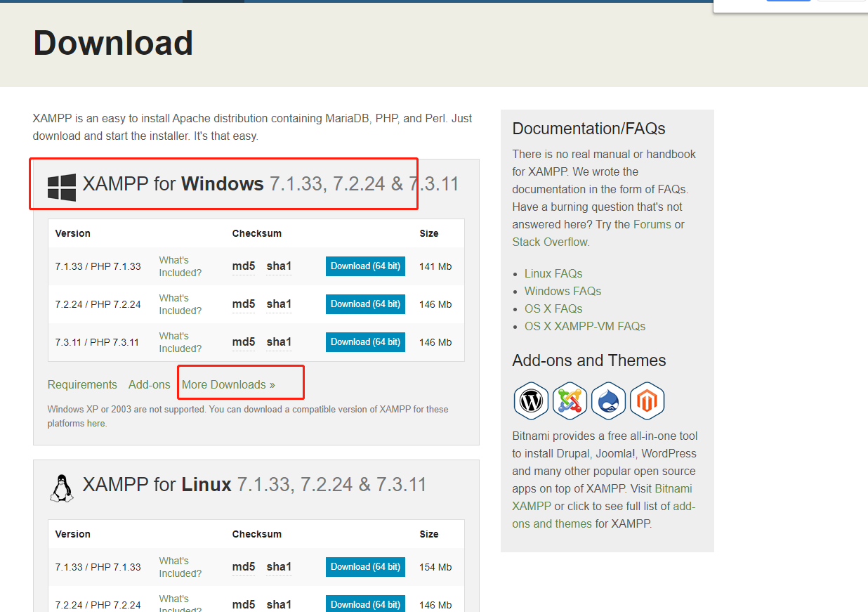The width and height of the screenshot is (868, 612).
Task: Click the Drupal add-on icon
Action: click(608, 401)
